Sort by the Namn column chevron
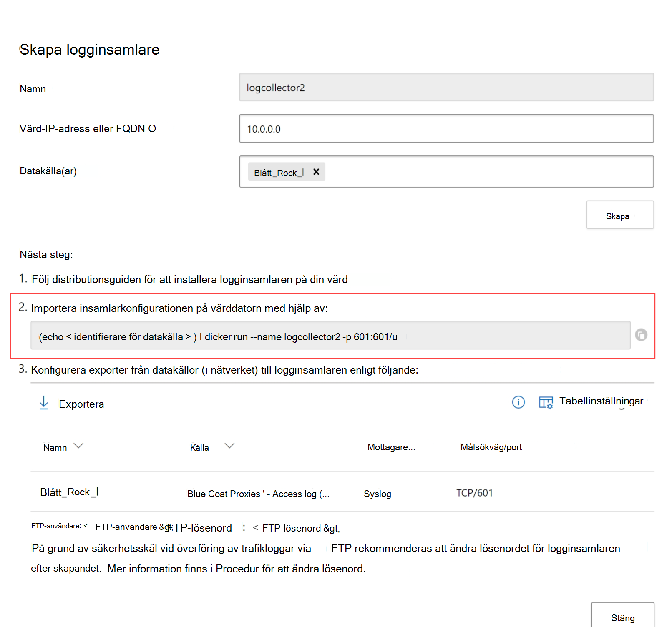The width and height of the screenshot is (672, 627). pos(78,446)
